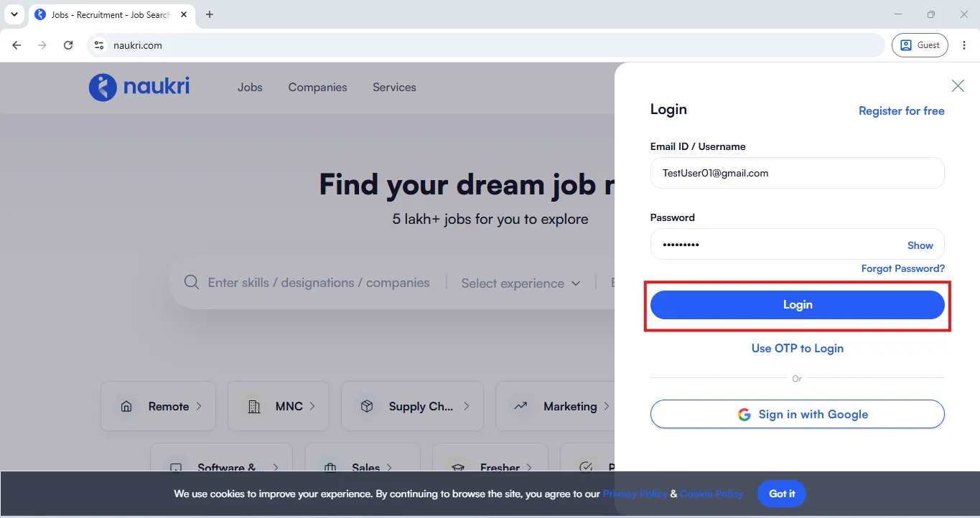Screen dimensions: 980x518
Task: Open the tab search dropdown arrow
Action: point(14,14)
